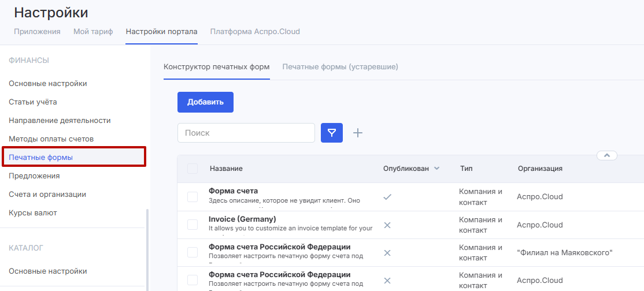Open Статьи учёта in the sidebar
Screen dimensions: 644x291
pyautogui.click(x=33, y=102)
